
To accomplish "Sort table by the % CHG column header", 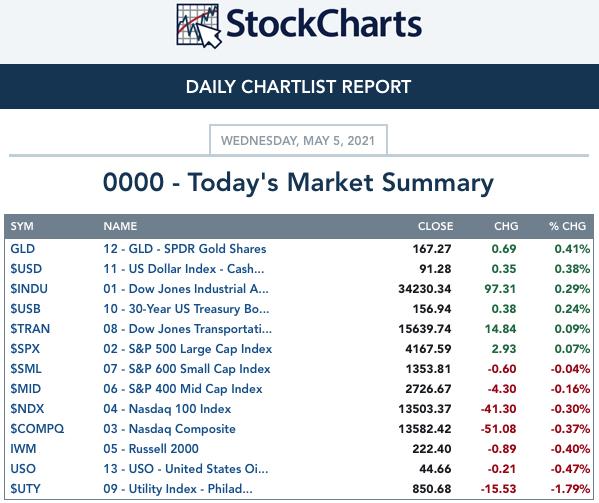I will [x=567, y=226].
